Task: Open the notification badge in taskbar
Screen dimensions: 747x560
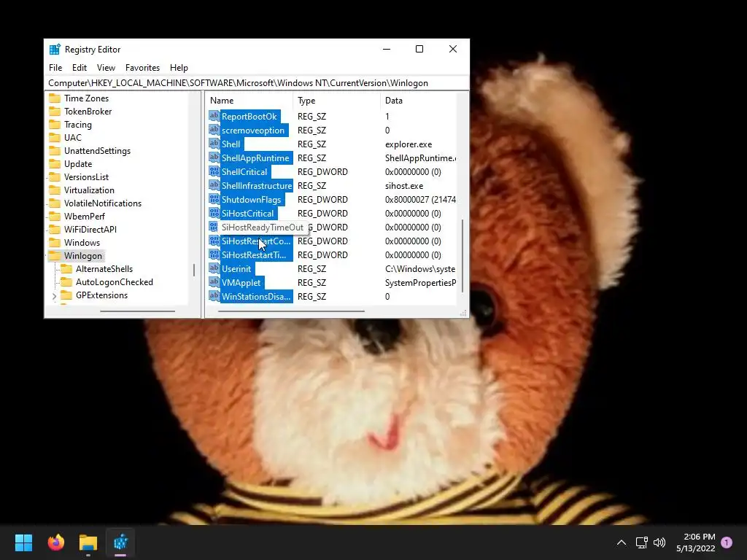Action: tap(727, 542)
